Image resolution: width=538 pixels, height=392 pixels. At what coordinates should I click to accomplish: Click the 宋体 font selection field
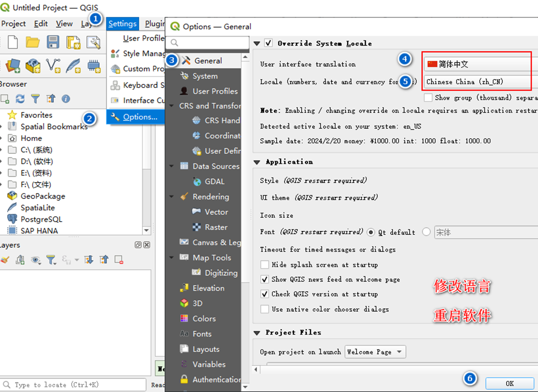(x=486, y=232)
